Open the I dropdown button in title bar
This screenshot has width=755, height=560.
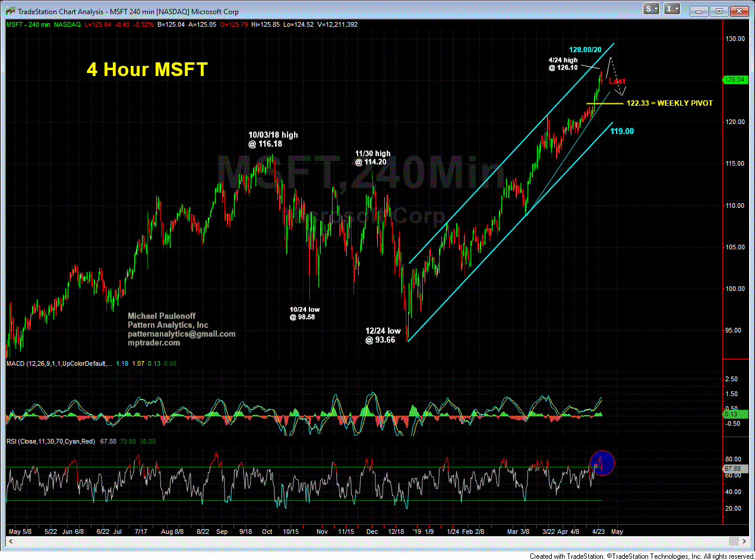tap(672, 9)
